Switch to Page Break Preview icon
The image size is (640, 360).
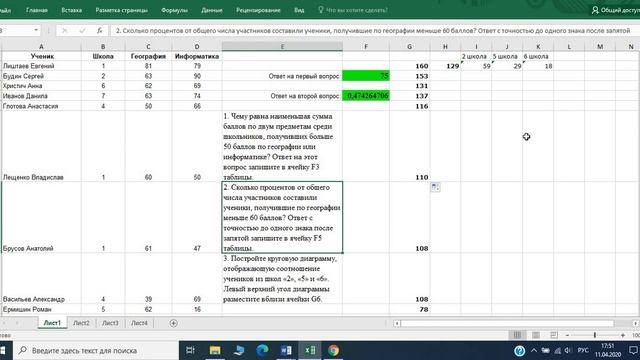(x=554, y=335)
